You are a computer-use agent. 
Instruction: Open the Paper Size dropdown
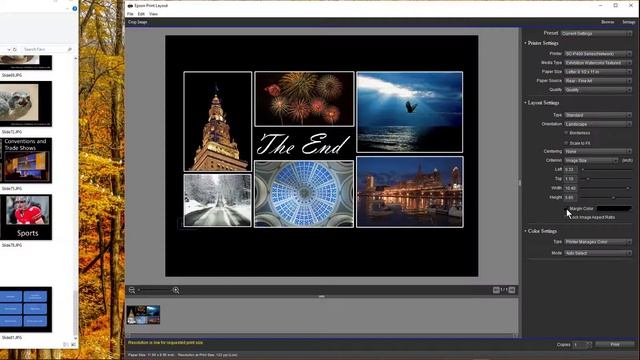point(598,72)
